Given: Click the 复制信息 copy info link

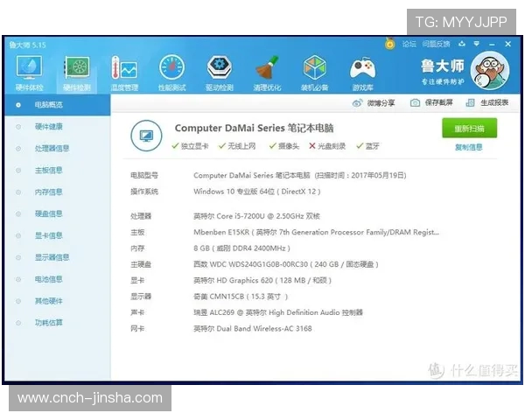Looking at the screenshot, I should [468, 147].
